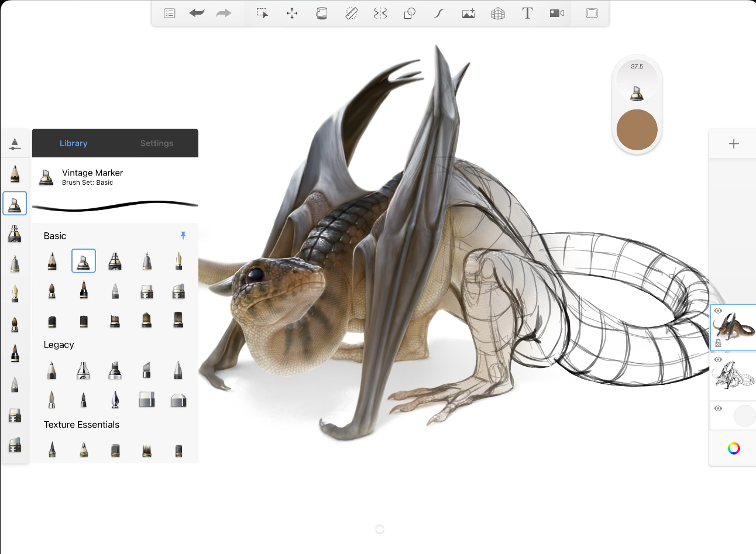Pin the Basic brush set
Viewport: 756px width, 554px height.
pyautogui.click(x=183, y=235)
